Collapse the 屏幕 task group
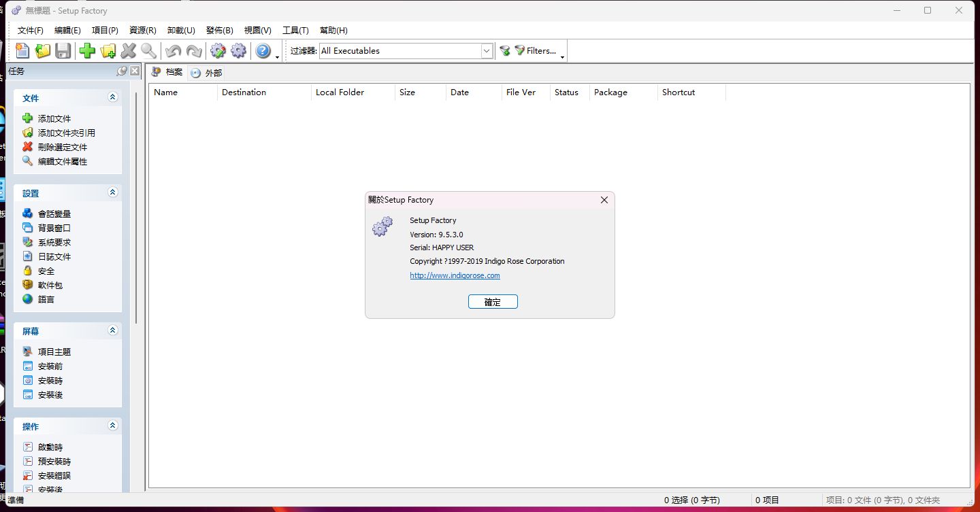 pyautogui.click(x=113, y=330)
